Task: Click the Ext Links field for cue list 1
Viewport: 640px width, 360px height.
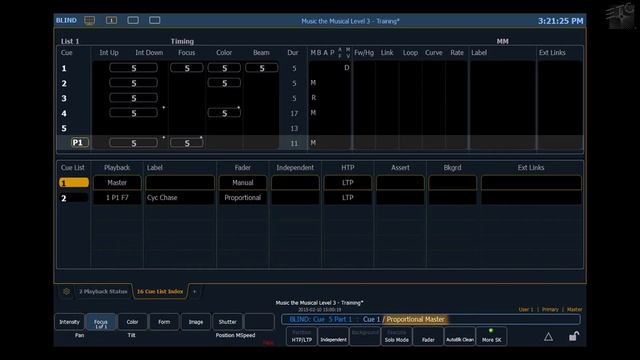Action: pos(531,183)
